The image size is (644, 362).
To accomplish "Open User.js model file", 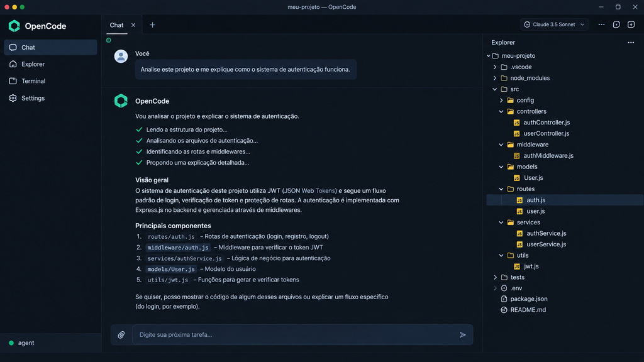I will coord(533,178).
